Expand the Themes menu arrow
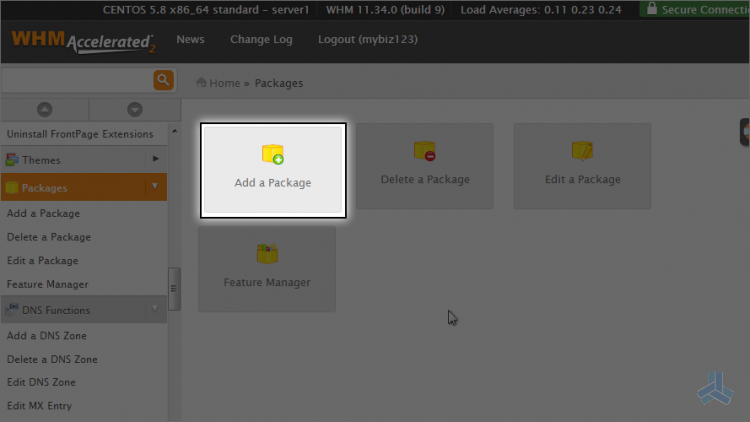This screenshot has height=422, width=750. [x=155, y=159]
